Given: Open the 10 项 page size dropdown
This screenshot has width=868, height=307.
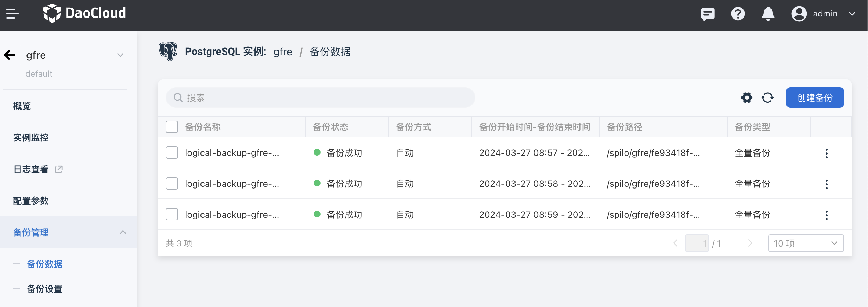Looking at the screenshot, I should tap(806, 243).
